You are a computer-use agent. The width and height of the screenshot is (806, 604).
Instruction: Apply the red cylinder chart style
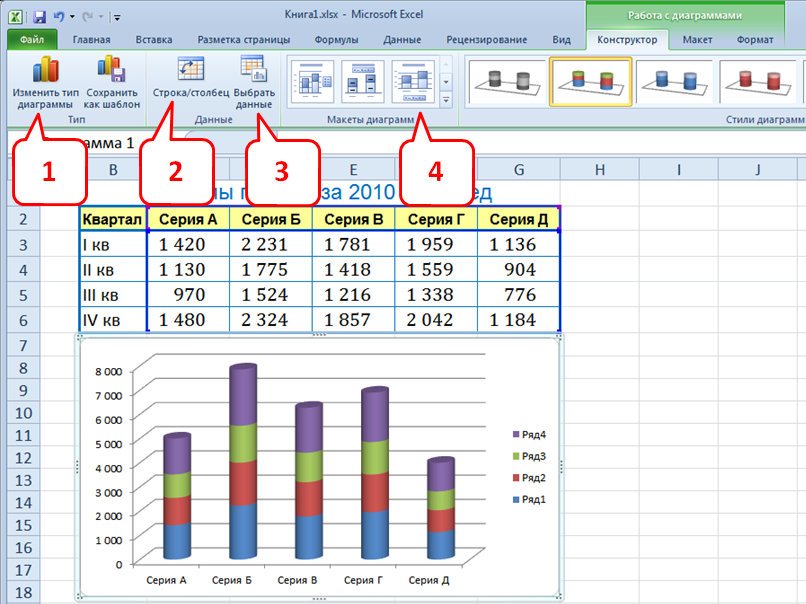(x=759, y=82)
